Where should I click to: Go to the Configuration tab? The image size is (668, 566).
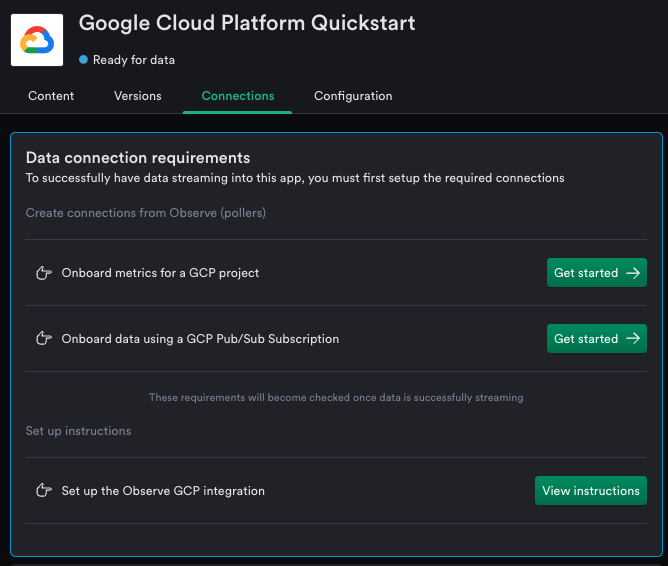point(353,96)
